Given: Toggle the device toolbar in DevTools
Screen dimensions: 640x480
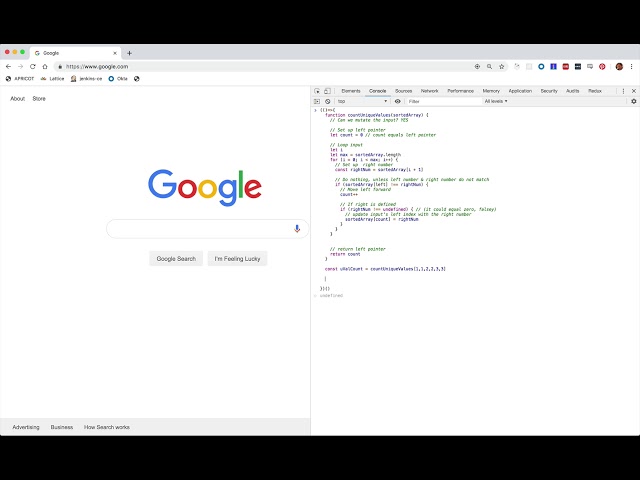Looking at the screenshot, I should pos(327,91).
